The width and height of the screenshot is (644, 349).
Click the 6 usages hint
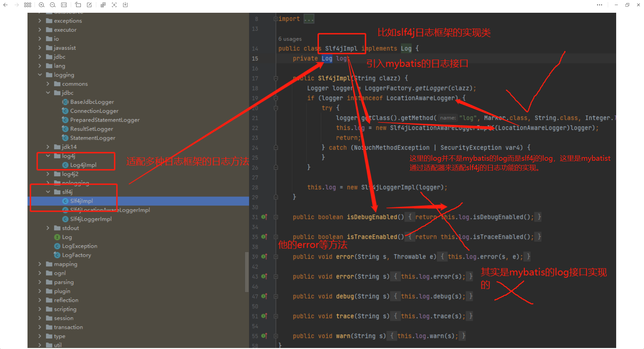(x=290, y=39)
